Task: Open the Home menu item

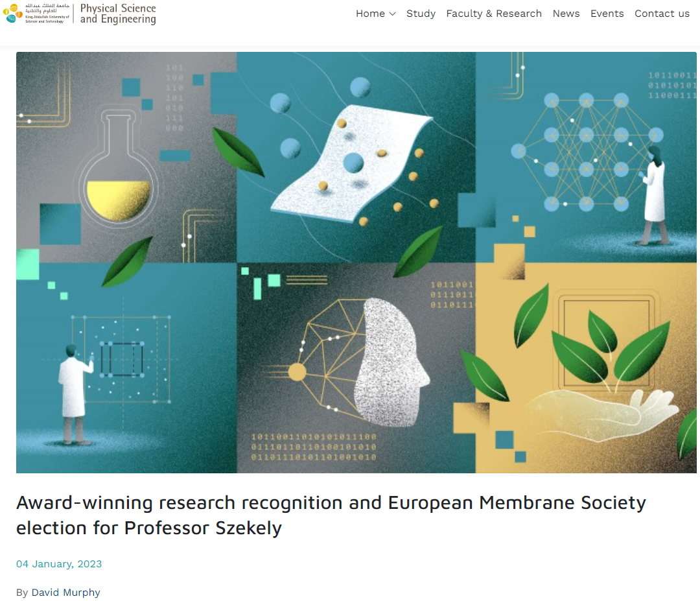Action: [370, 14]
